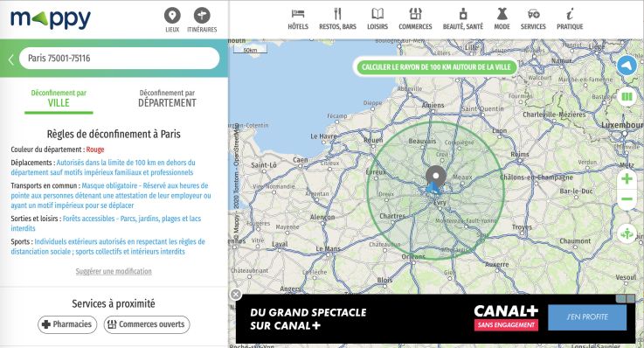Click Le Havre label on the map

pos(323,136)
